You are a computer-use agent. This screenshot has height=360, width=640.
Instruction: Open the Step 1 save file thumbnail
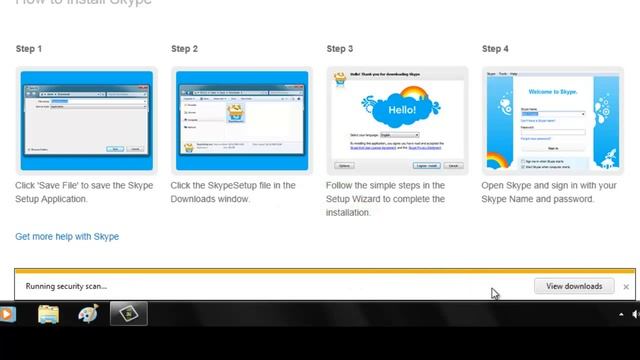coord(87,120)
